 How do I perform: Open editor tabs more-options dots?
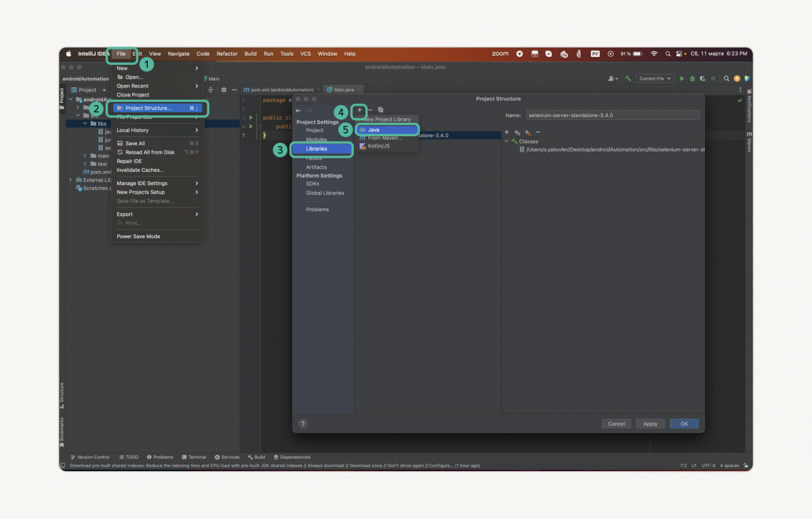[740, 90]
